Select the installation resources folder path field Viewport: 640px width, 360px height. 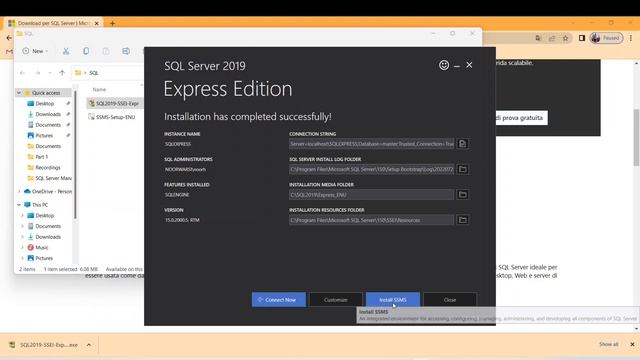click(371, 220)
